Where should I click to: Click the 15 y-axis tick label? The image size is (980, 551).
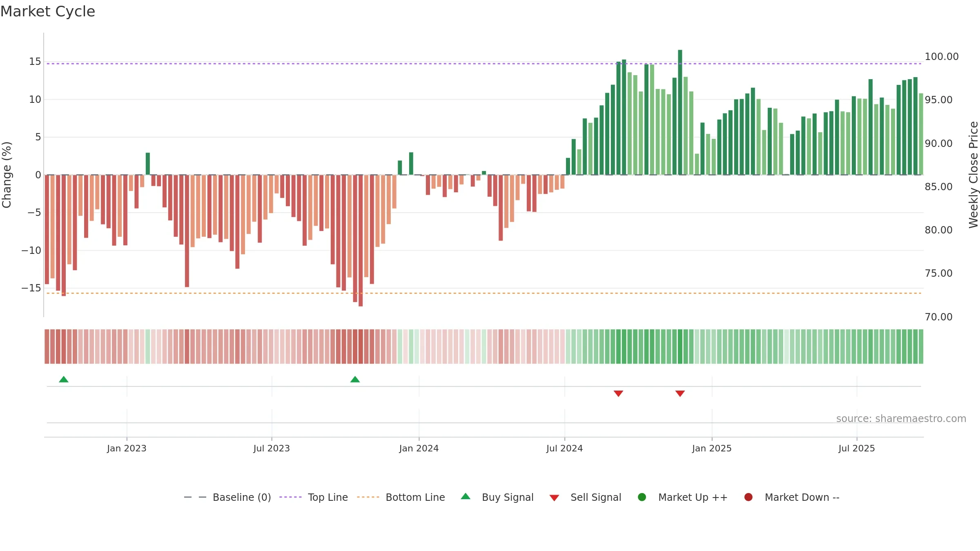click(x=35, y=62)
